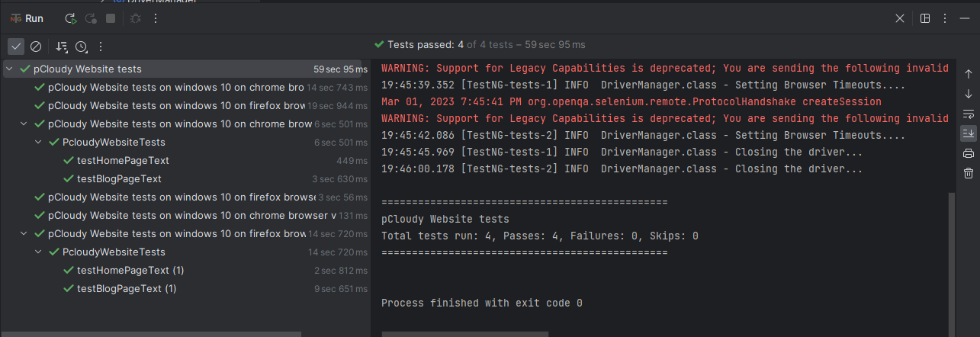The height and width of the screenshot is (337, 980).
Task: Collapse the firefox suite with testHomePageText (1)
Action: coord(24,233)
